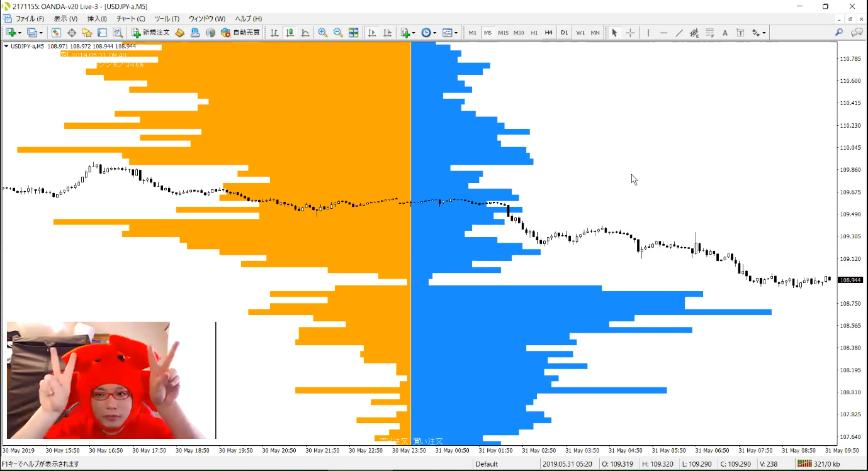Open the chat bubbles icon
868x471 pixels.
(857, 33)
